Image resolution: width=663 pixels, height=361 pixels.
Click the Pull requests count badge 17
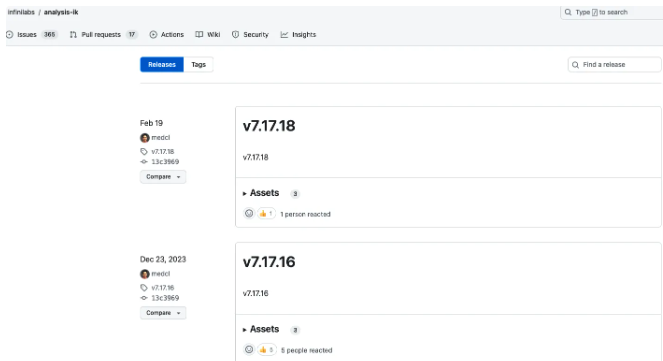(x=132, y=35)
